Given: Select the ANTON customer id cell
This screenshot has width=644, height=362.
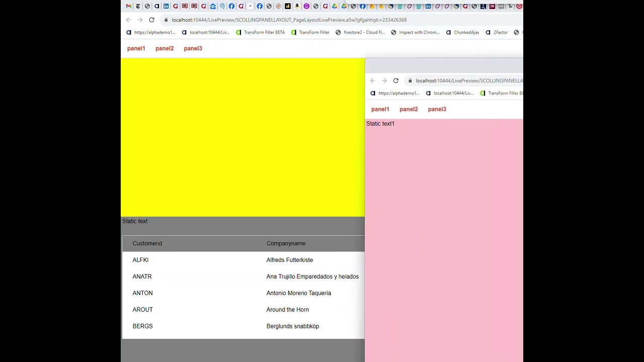Looking at the screenshot, I should 142,293.
